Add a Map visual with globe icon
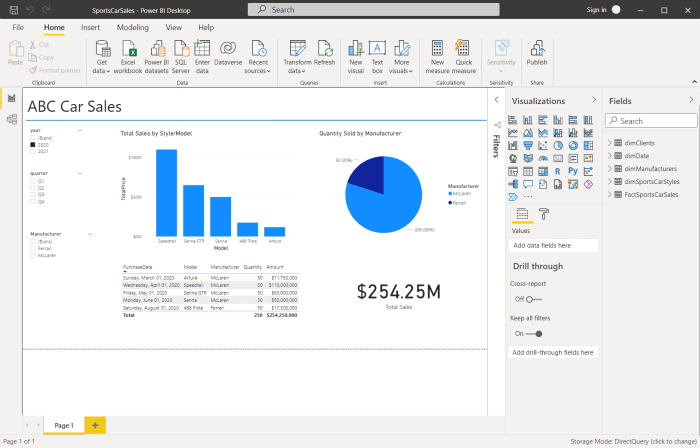 tap(513, 158)
